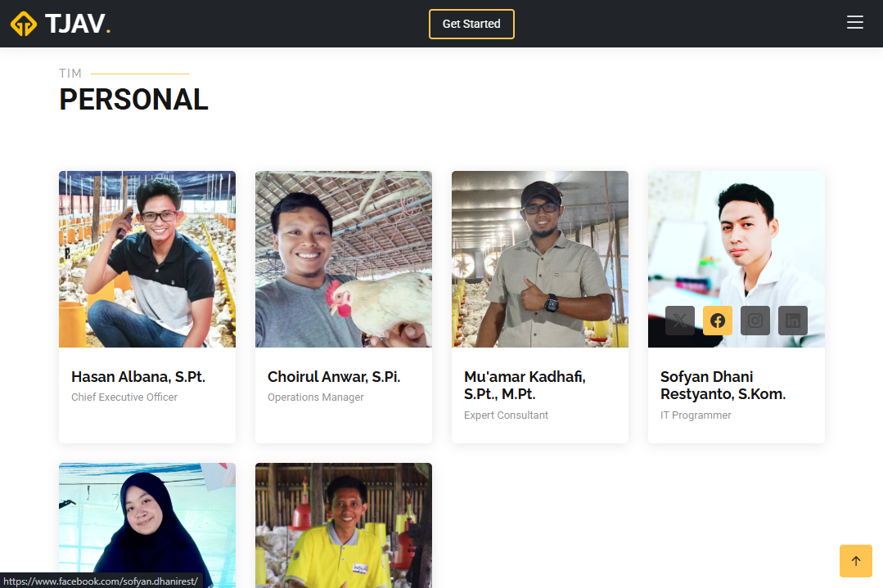The width and height of the screenshot is (883, 588).
Task: Select Sofyan Dhani Restyanto's profile photo
Action: tap(737, 237)
